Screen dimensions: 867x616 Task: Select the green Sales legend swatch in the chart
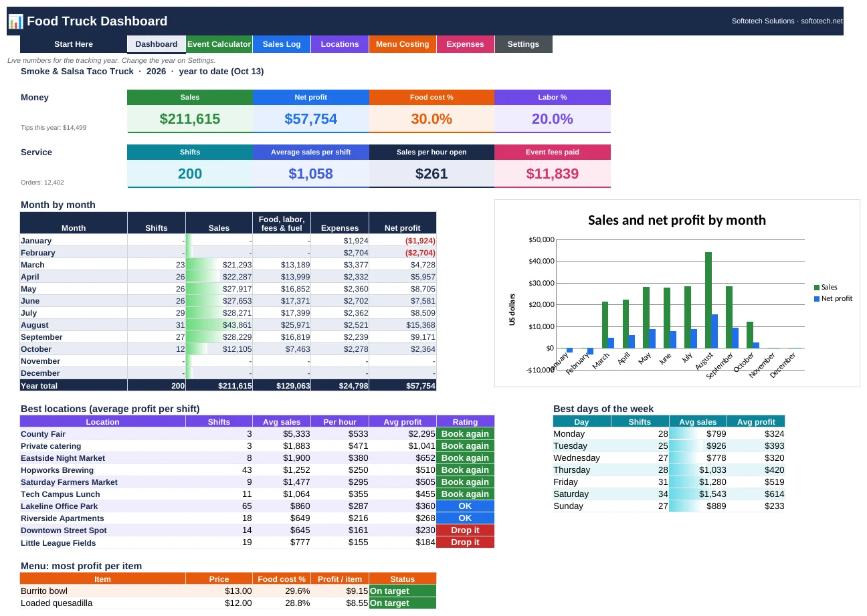[817, 288]
